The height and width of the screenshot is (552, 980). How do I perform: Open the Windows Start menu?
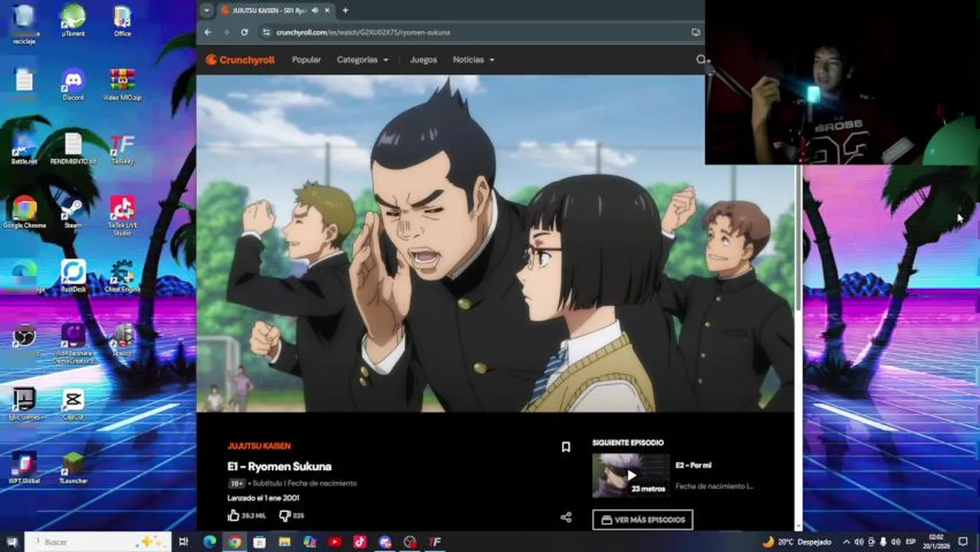pos(11,542)
